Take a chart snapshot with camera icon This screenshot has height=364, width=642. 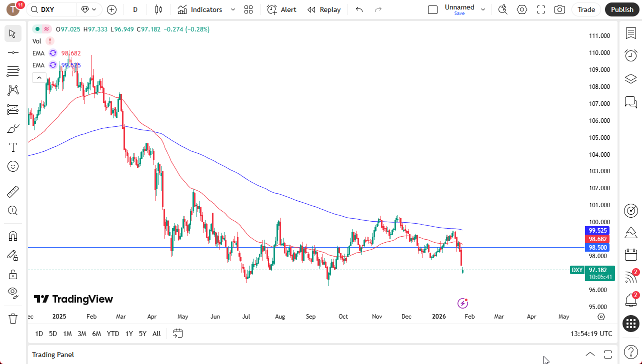click(x=559, y=9)
